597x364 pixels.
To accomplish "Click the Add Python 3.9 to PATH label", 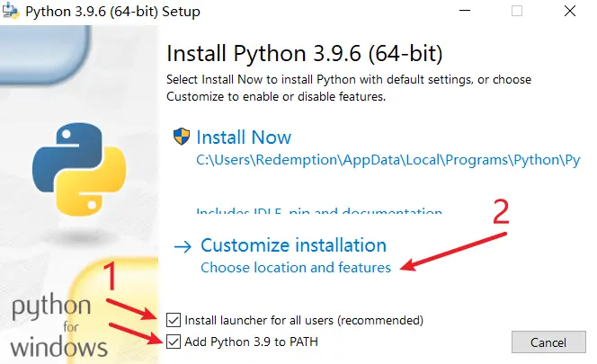I will point(251,342).
